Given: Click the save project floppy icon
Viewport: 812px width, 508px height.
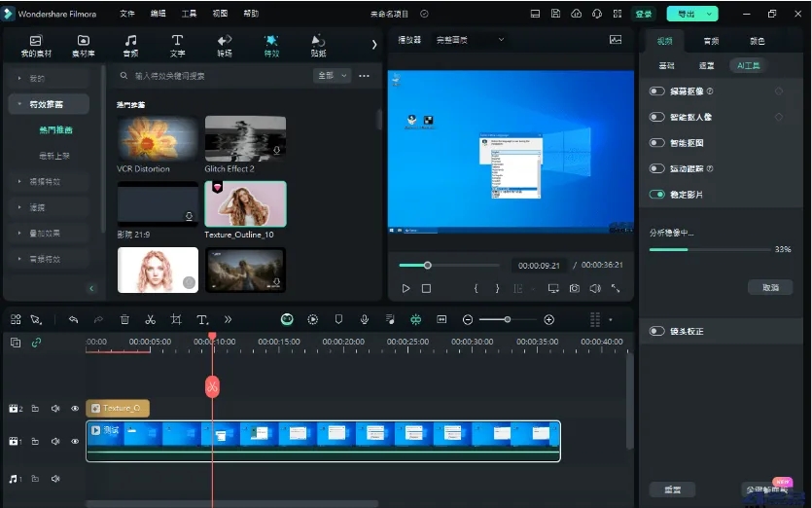Looking at the screenshot, I should coord(555,14).
